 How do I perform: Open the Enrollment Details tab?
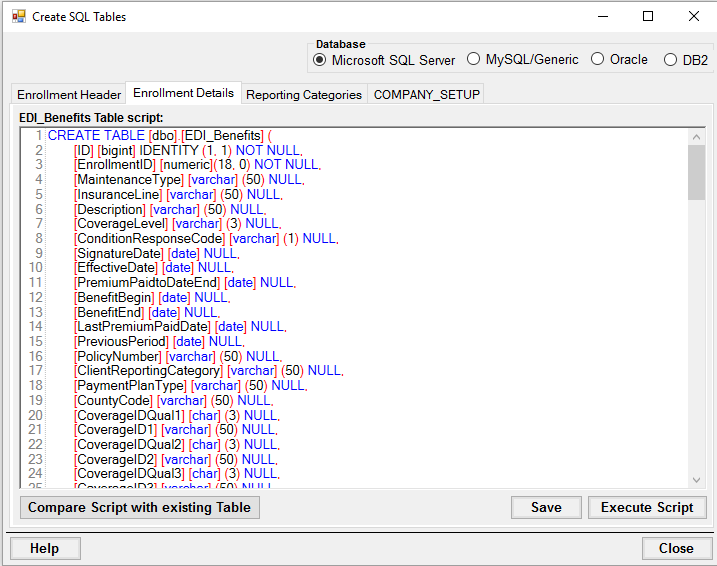point(183,93)
